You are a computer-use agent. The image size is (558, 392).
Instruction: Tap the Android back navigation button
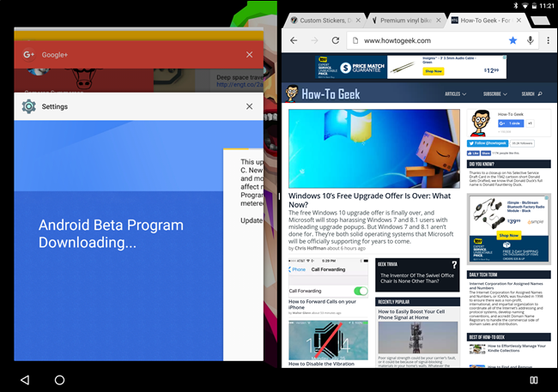click(25, 380)
